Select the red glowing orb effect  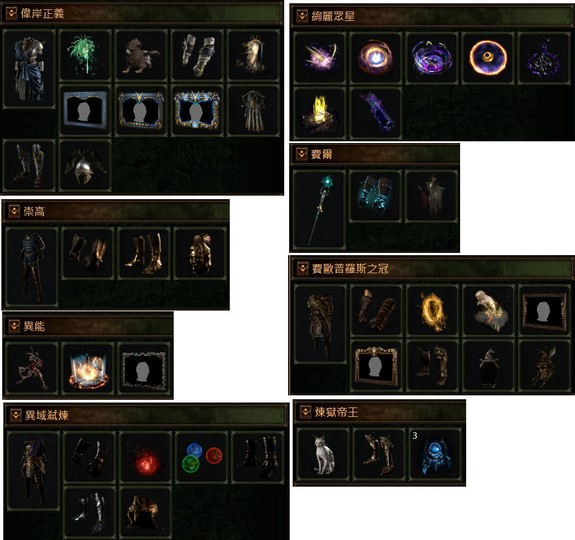tap(146, 457)
